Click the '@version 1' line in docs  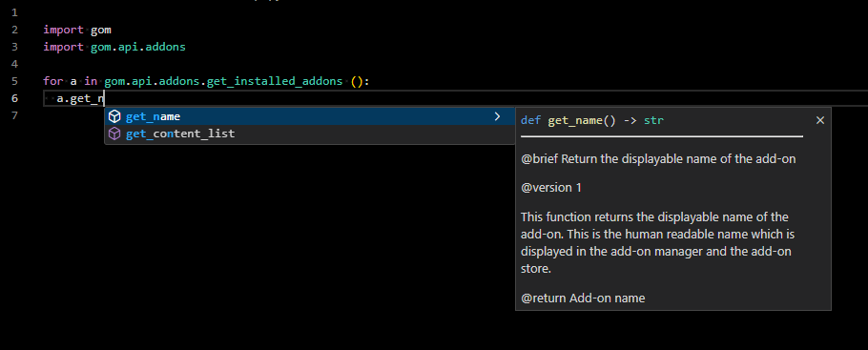(x=550, y=188)
